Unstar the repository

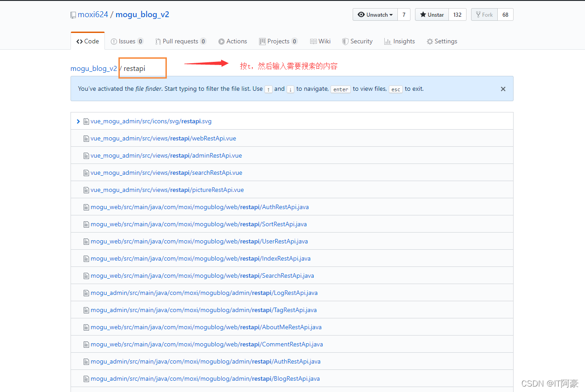click(432, 14)
